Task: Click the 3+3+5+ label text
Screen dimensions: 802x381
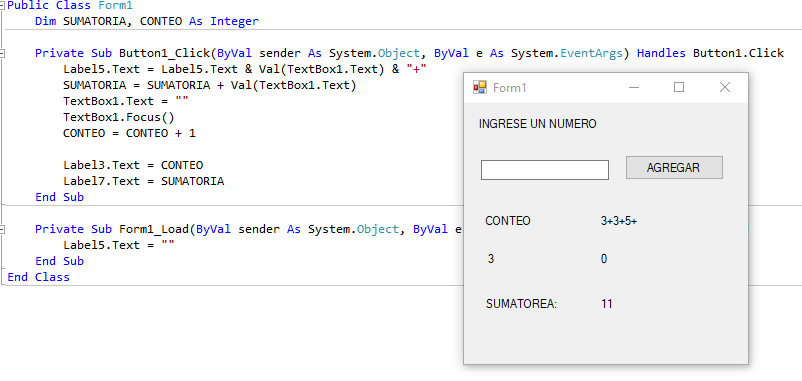Action: pos(619,221)
